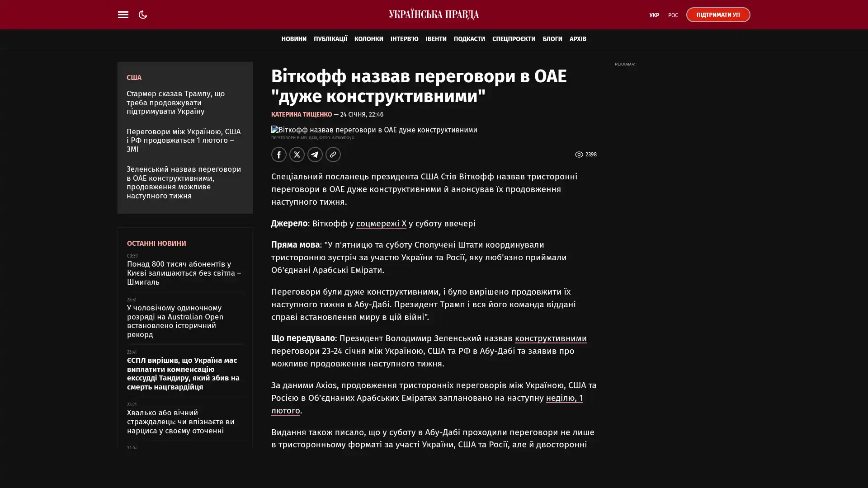
Task: Toggle dark mode moon icon
Action: [x=143, y=15]
